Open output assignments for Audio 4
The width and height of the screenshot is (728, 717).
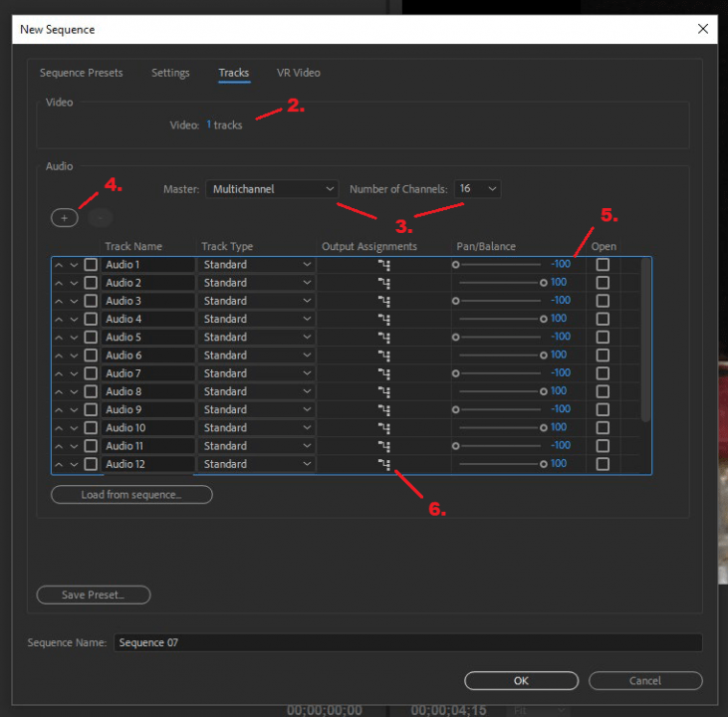(384, 320)
